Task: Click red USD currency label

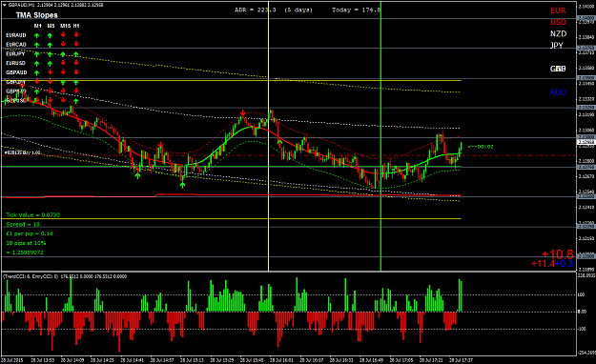Action: click(558, 22)
